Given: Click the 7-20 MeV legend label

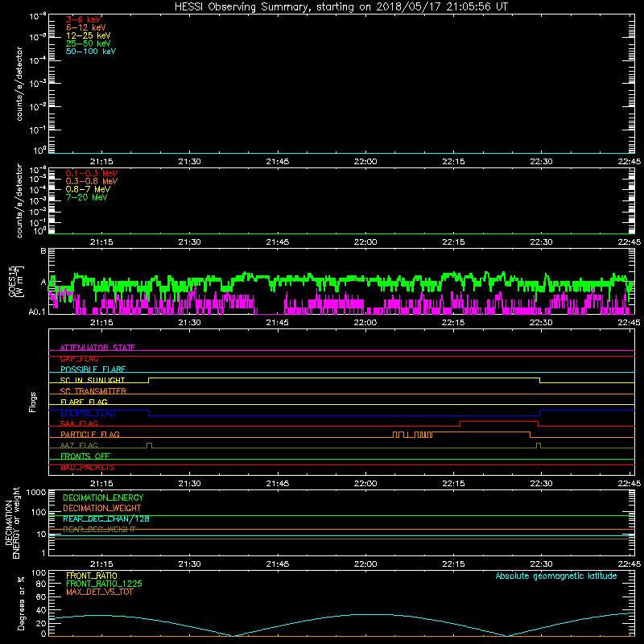Looking at the screenshot, I should click(x=86, y=197).
